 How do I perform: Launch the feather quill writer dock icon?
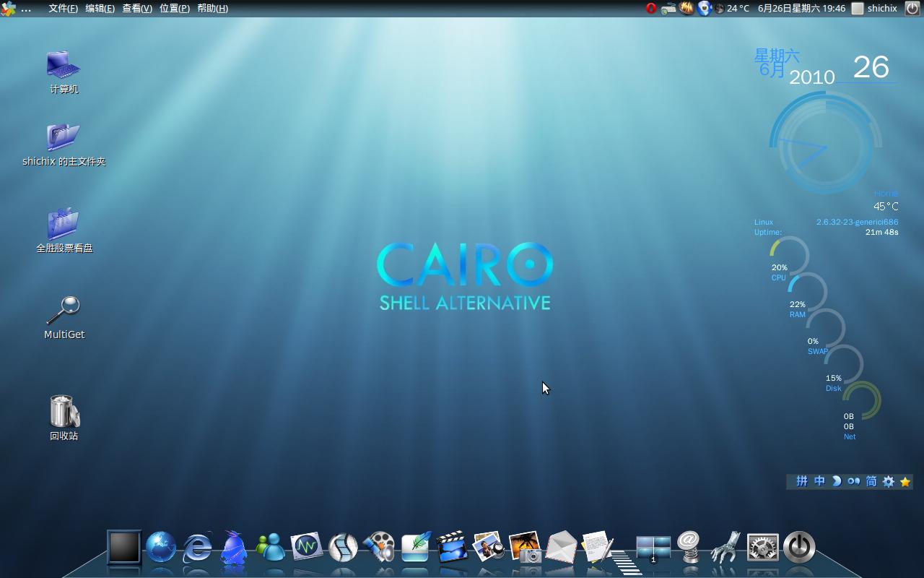416,547
